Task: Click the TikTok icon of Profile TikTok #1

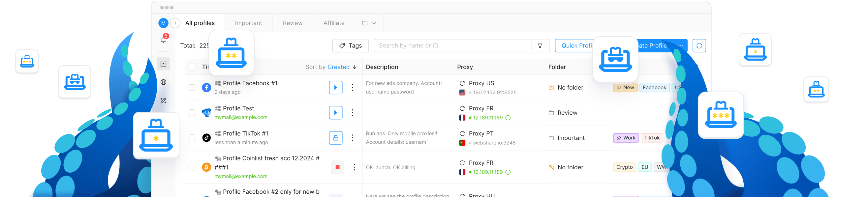Action: point(206,138)
